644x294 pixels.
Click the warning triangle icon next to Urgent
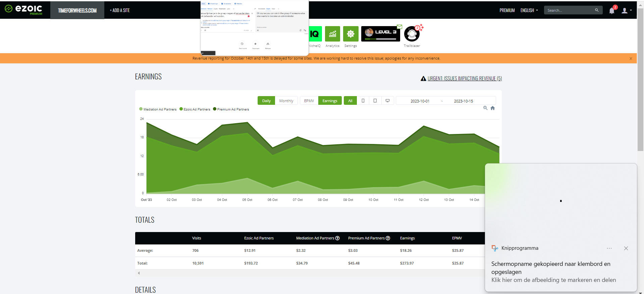[x=423, y=78]
